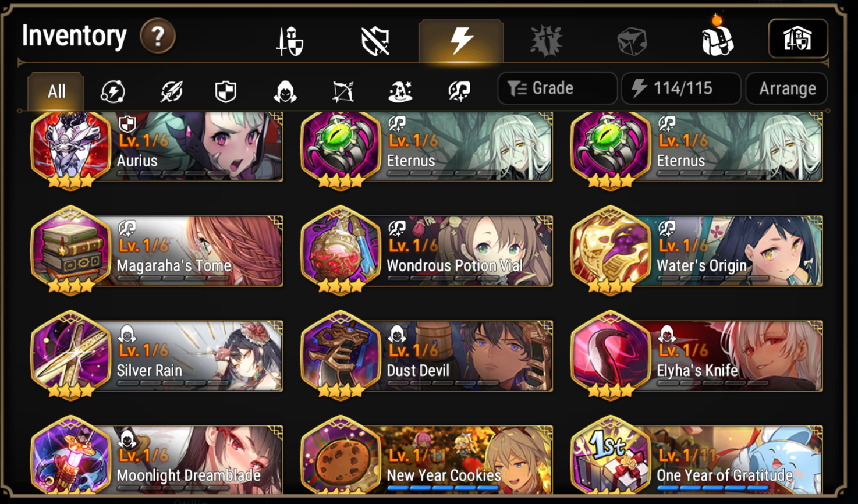Select the sword and shield equipment tab

(x=289, y=41)
